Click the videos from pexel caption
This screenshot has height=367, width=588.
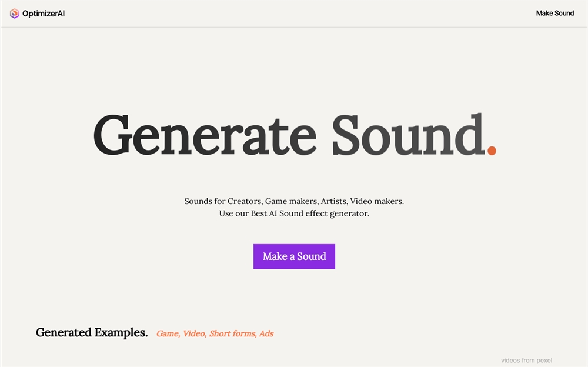tap(526, 361)
